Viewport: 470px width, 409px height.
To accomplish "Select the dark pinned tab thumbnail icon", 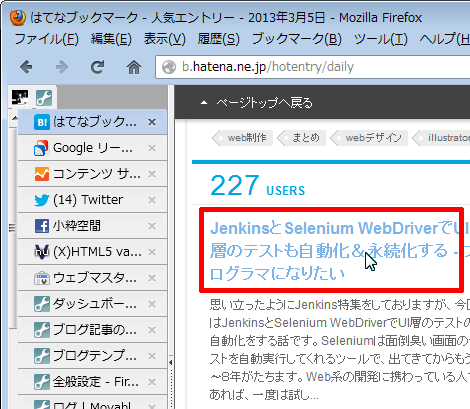I will point(20,97).
